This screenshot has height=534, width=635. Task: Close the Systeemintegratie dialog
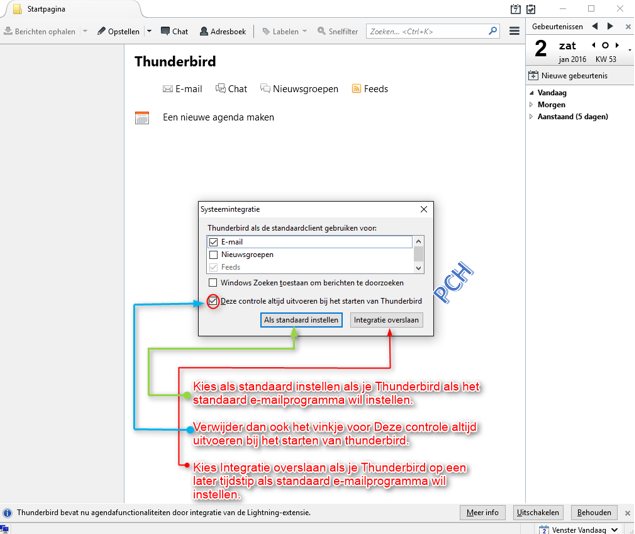(424, 209)
